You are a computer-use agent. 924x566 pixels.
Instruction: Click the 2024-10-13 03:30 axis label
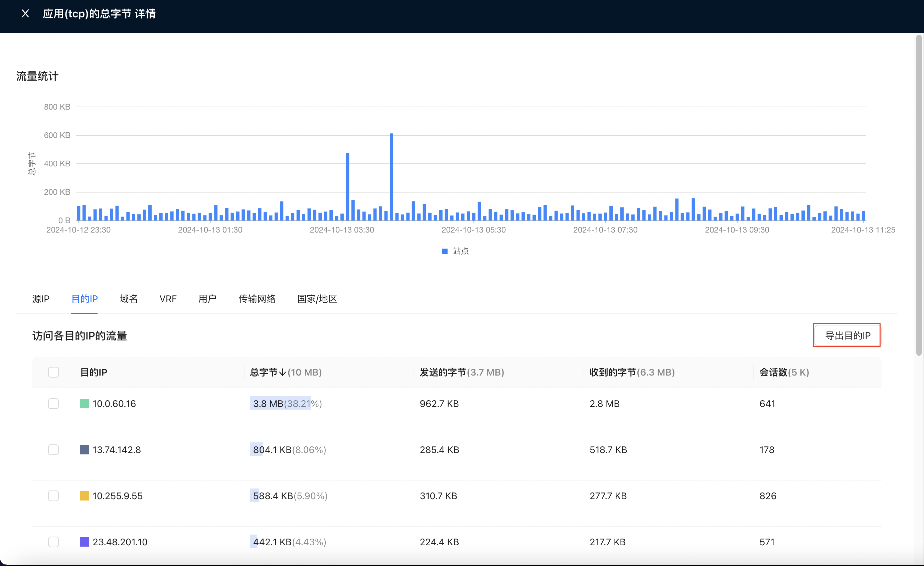[342, 230]
